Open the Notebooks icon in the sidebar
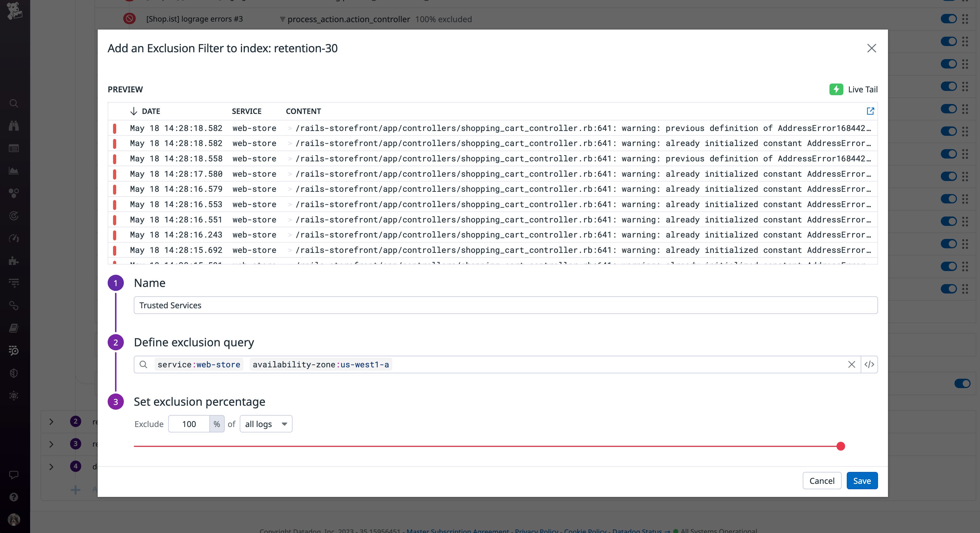Viewport: 980px width, 533px height. point(14,328)
